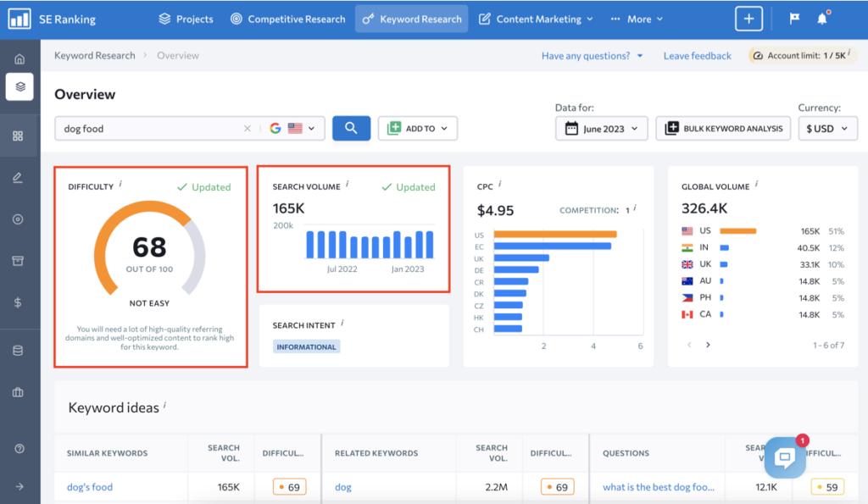The height and width of the screenshot is (504, 868).
Task: Open the June 2023 date dropdown
Action: click(601, 129)
